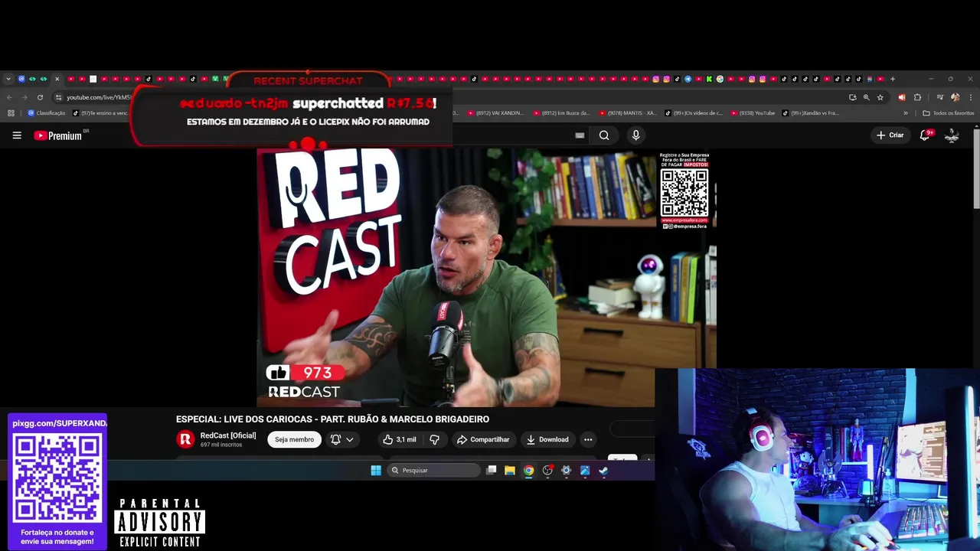Viewport: 980px width, 551px height.
Task: Open File Explorer on the taskbar
Action: (510, 471)
